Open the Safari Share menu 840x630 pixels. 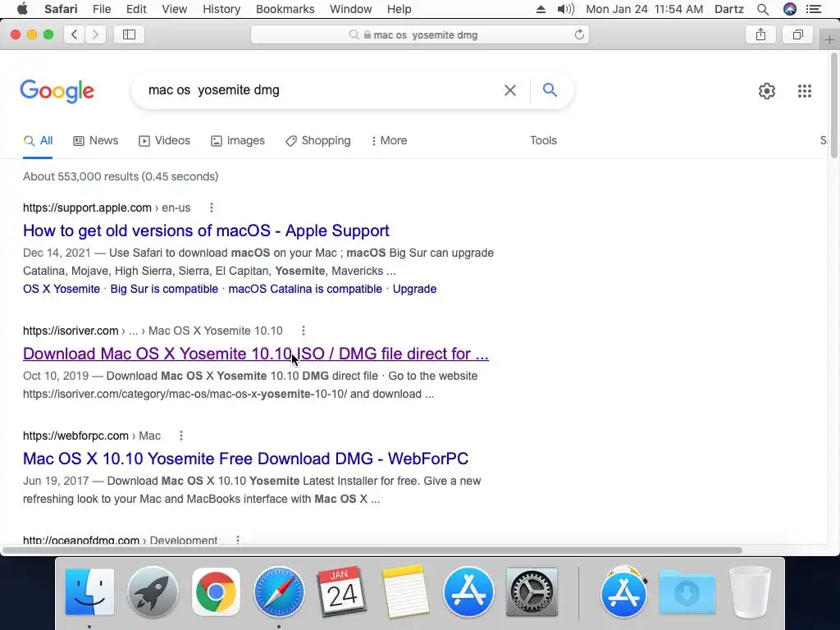760,34
